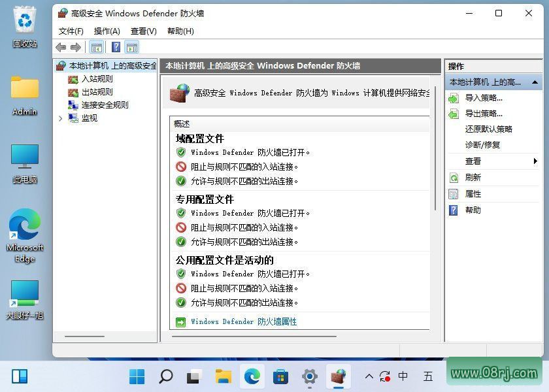This screenshot has width=549, height=392.
Task: Open the Windows Start button in taskbar
Action: [137, 376]
